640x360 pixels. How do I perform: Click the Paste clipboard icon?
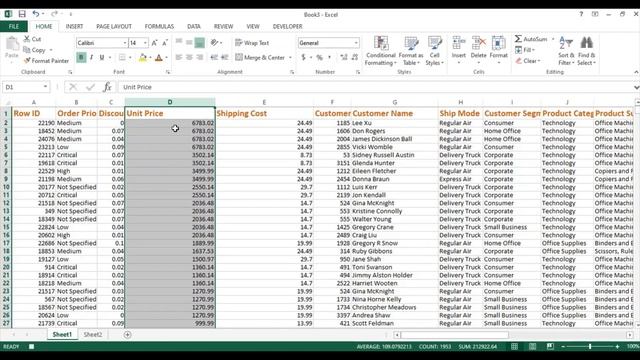[x=12, y=44]
